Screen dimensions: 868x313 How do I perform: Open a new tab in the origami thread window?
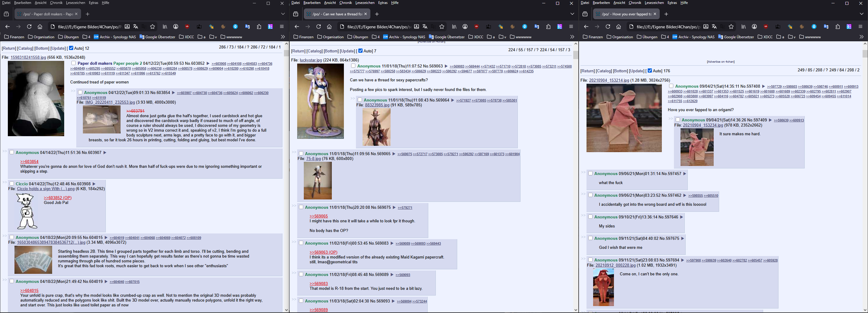pos(666,14)
